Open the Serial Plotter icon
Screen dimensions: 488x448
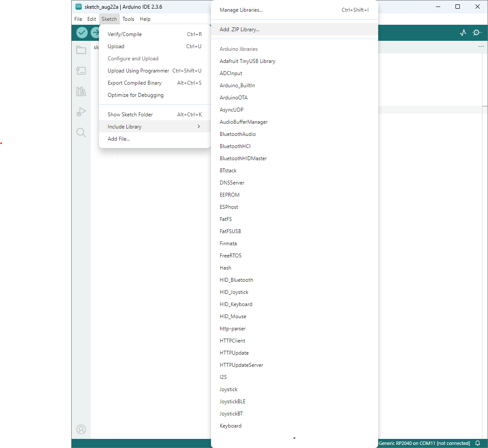pos(463,33)
